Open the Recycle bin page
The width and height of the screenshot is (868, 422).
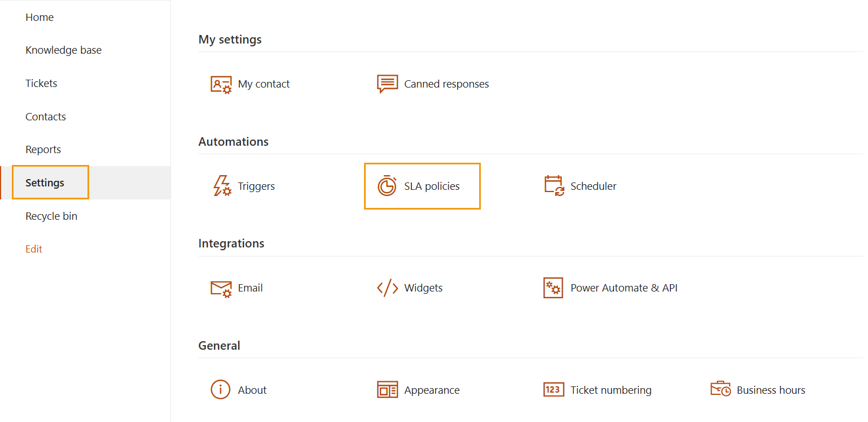click(51, 216)
